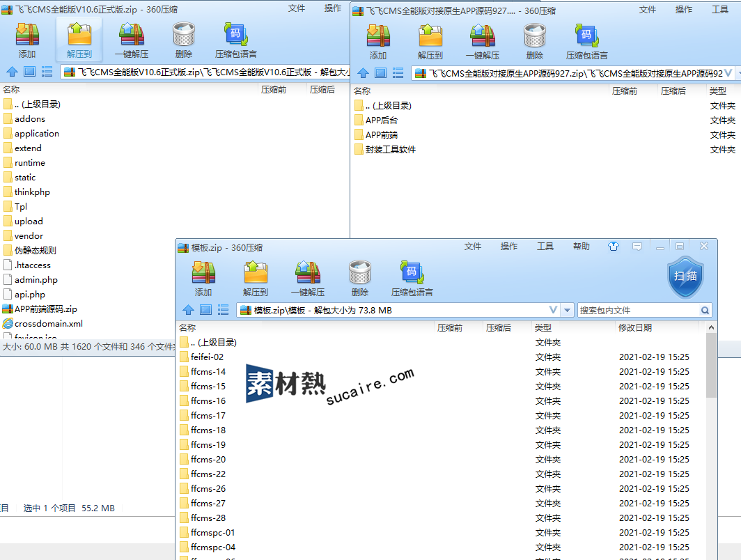Expand the address bar dropdown in APP源码927 window

[x=728, y=73]
